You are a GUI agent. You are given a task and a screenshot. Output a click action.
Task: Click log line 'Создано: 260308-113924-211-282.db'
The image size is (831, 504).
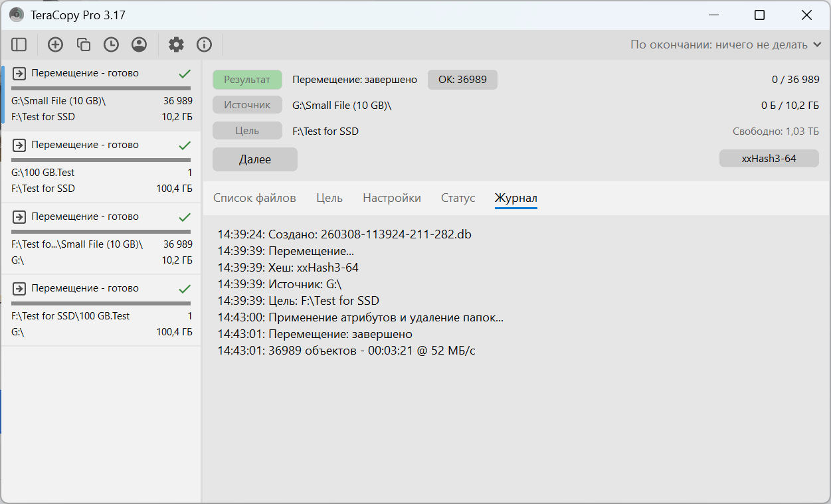click(345, 234)
